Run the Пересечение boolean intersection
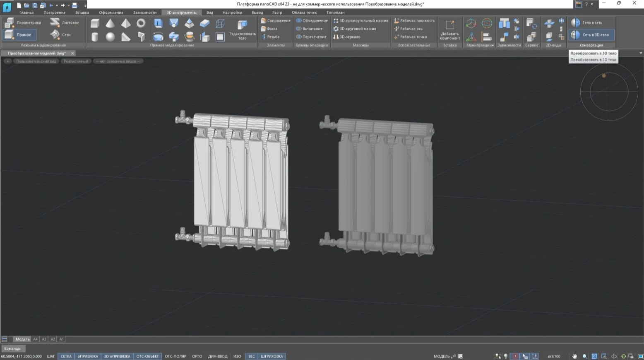The width and height of the screenshot is (644, 360). (x=311, y=37)
